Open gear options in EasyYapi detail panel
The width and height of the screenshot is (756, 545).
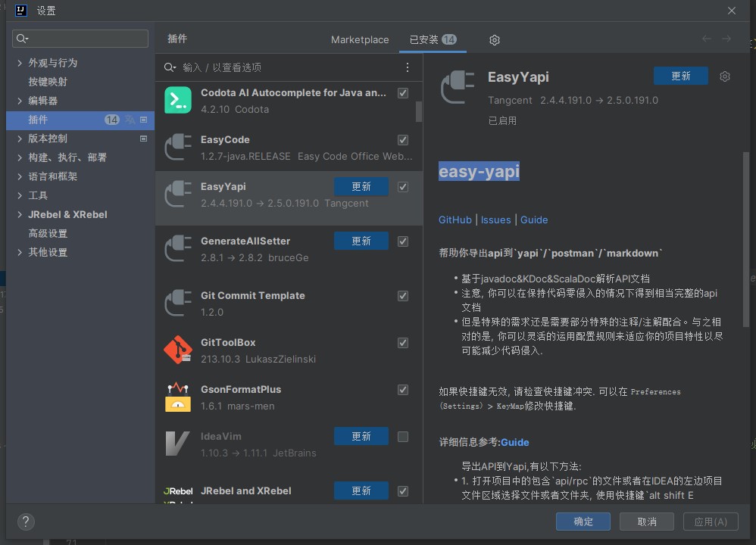(x=725, y=76)
